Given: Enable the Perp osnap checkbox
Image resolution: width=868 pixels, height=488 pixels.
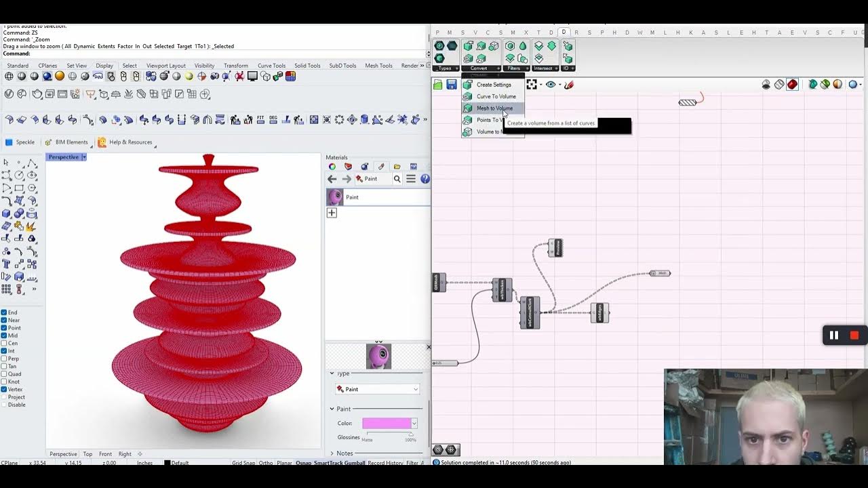Looking at the screenshot, I should [x=4, y=359].
